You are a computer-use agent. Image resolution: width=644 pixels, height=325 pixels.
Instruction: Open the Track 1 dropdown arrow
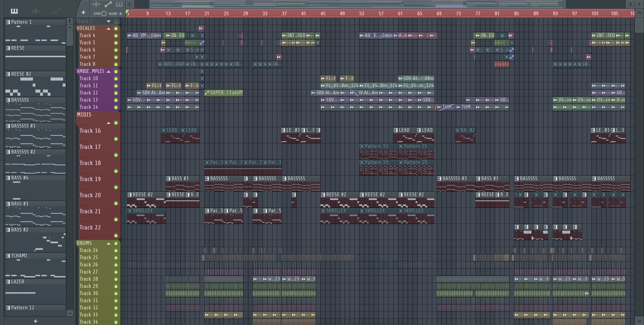[108, 21]
